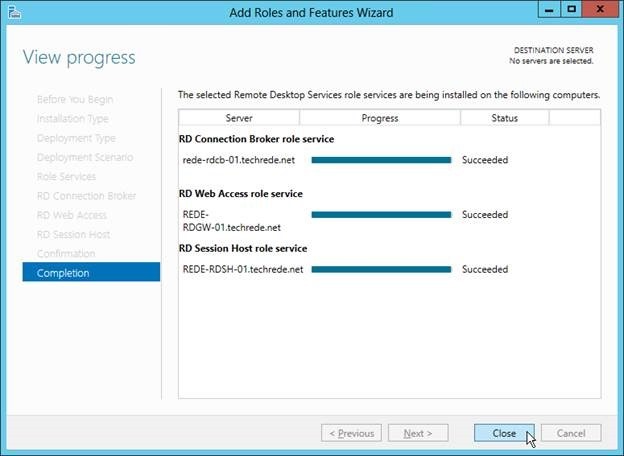624x456 pixels.
Task: Click the REDE-RDSH-01.techrede.net progress bar
Action: (x=381, y=269)
